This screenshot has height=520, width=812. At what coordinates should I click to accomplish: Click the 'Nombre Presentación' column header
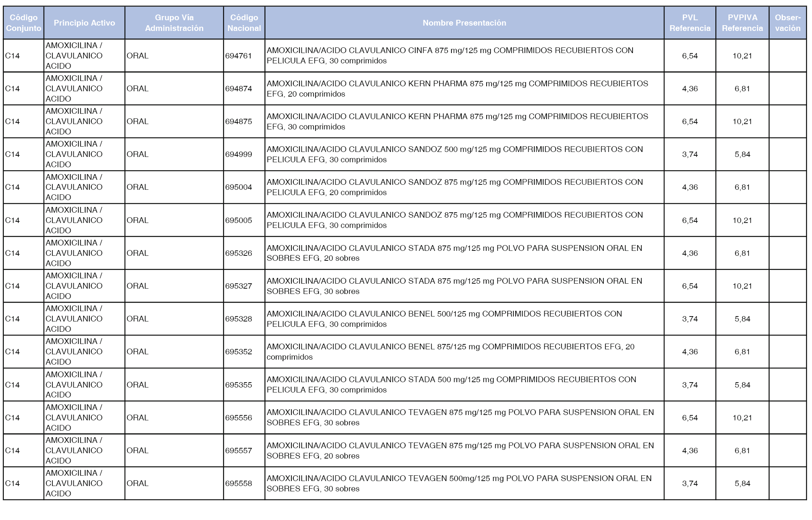pyautogui.click(x=464, y=23)
